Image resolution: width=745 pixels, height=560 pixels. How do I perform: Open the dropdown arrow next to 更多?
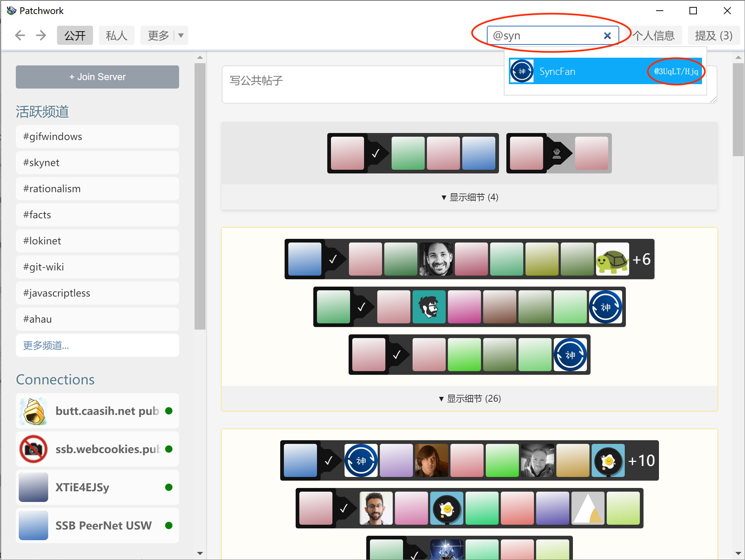point(181,35)
